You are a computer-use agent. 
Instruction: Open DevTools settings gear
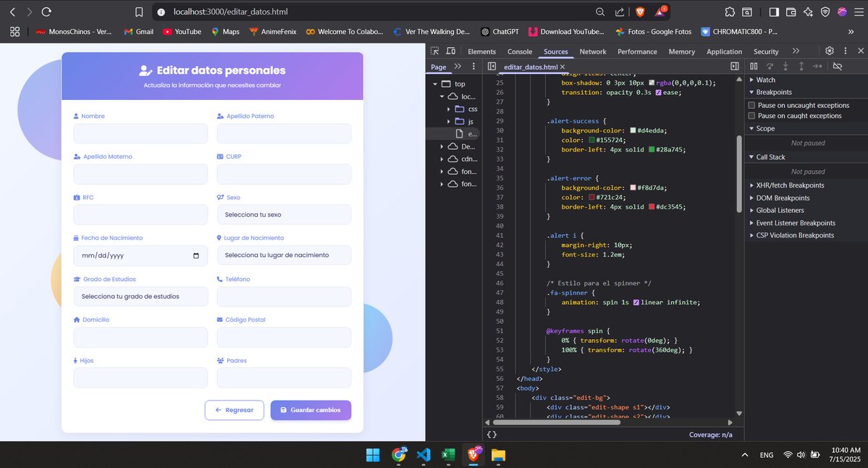tap(829, 51)
